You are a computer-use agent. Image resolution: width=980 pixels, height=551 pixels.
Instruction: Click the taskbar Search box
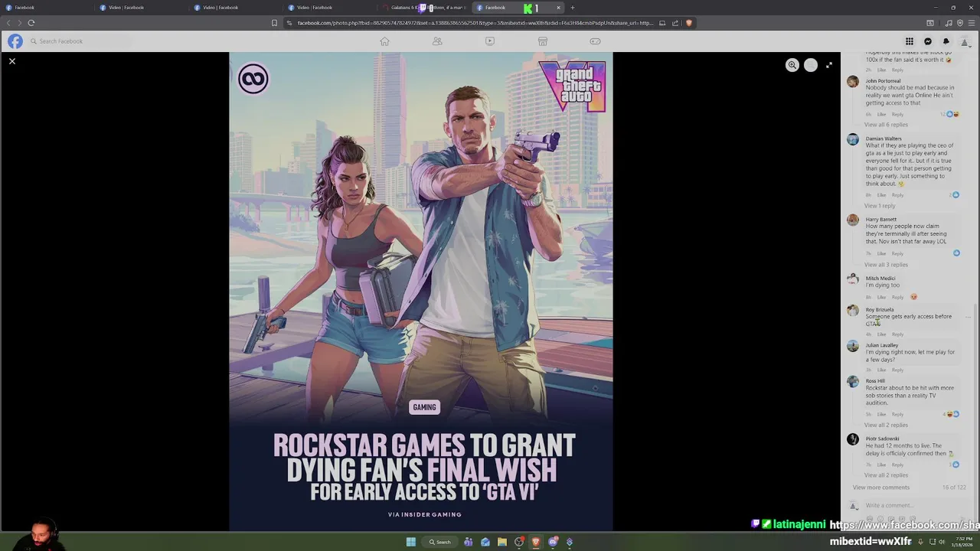[440, 542]
